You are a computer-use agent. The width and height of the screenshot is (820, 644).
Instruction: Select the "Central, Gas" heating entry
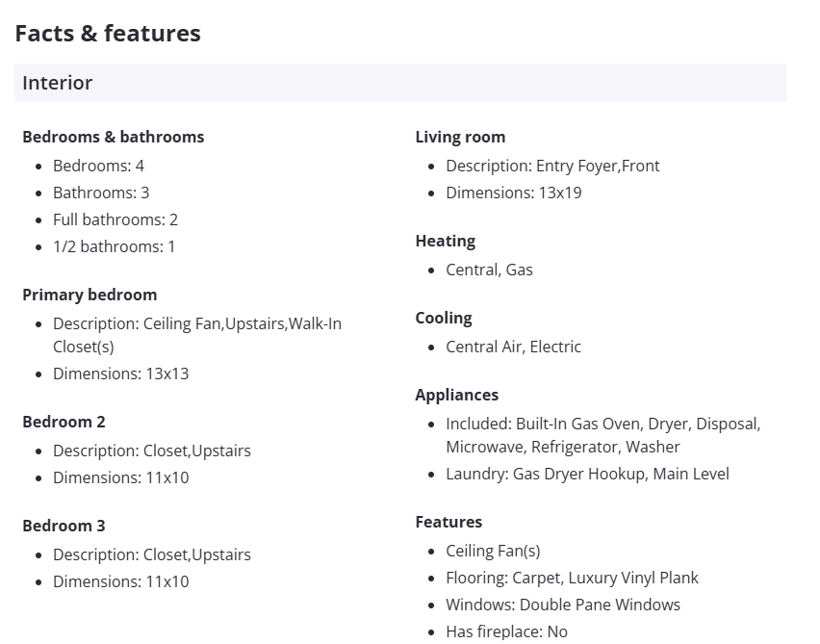[489, 270]
